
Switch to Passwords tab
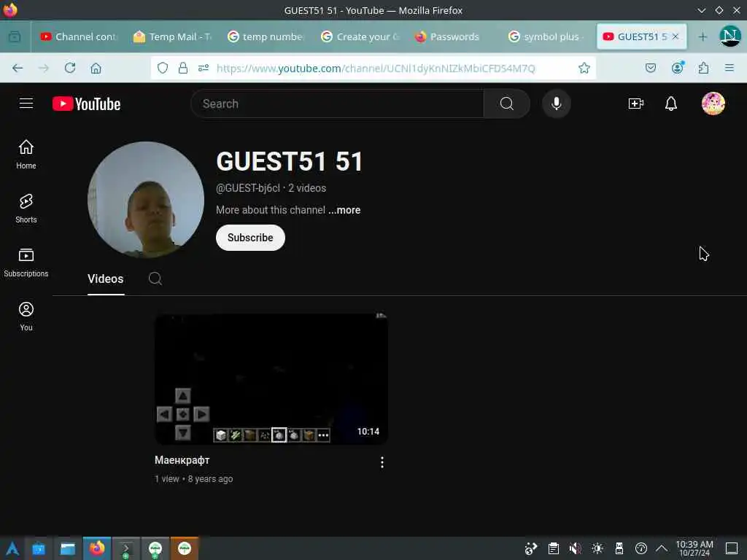point(453,36)
